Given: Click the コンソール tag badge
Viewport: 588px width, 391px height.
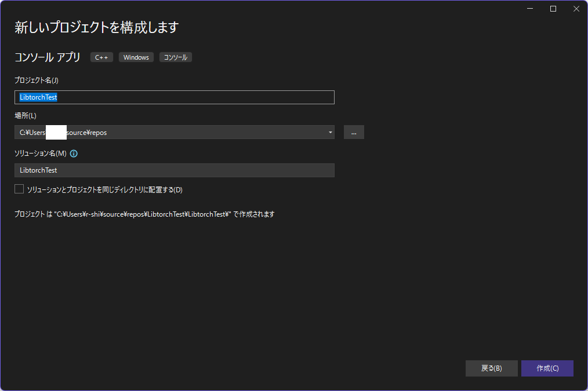Looking at the screenshot, I should [176, 57].
